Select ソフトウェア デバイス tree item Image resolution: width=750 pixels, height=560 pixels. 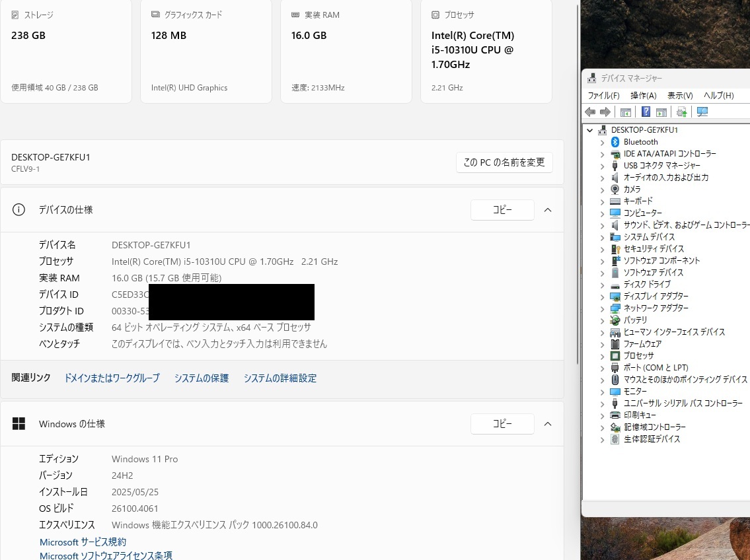(654, 272)
